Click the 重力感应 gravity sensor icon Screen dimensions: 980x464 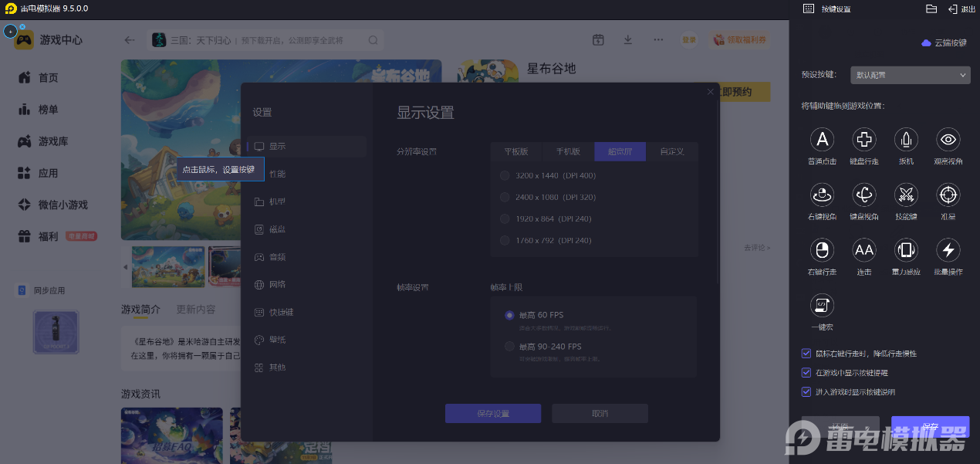tap(905, 250)
